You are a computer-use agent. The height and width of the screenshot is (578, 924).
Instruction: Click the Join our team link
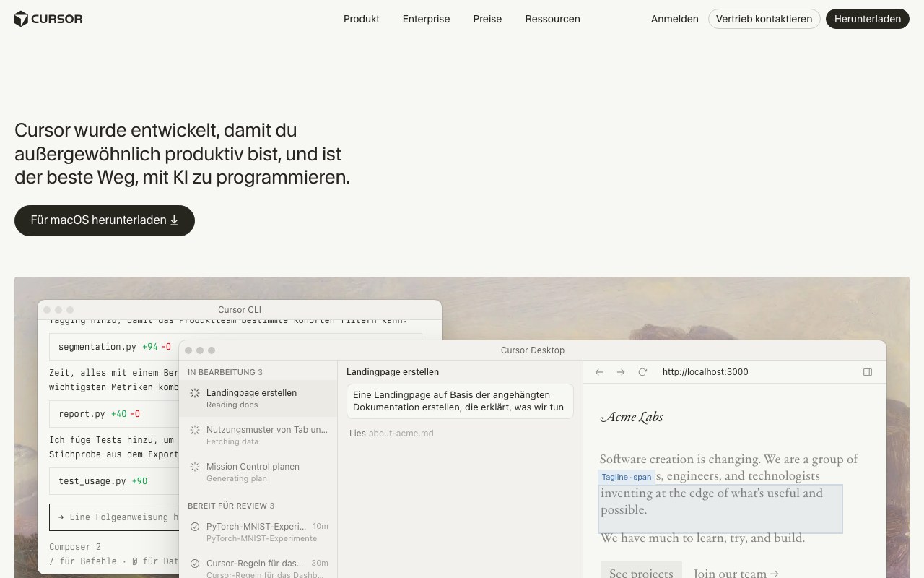[736, 573]
